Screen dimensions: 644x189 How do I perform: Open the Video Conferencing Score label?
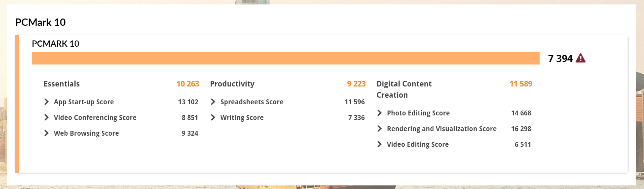pos(95,118)
